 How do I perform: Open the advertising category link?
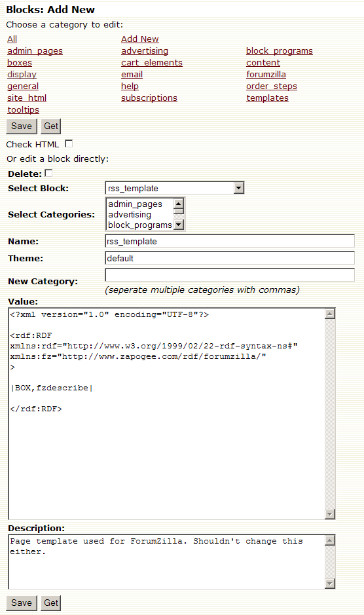pos(144,51)
